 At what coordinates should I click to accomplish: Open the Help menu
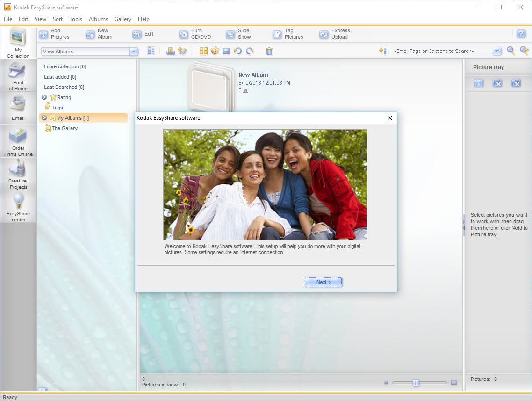(x=144, y=19)
